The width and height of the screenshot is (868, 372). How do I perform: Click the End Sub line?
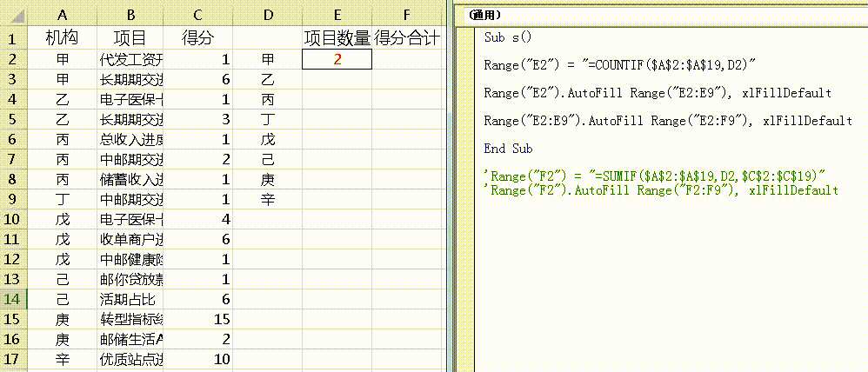pyautogui.click(x=508, y=149)
